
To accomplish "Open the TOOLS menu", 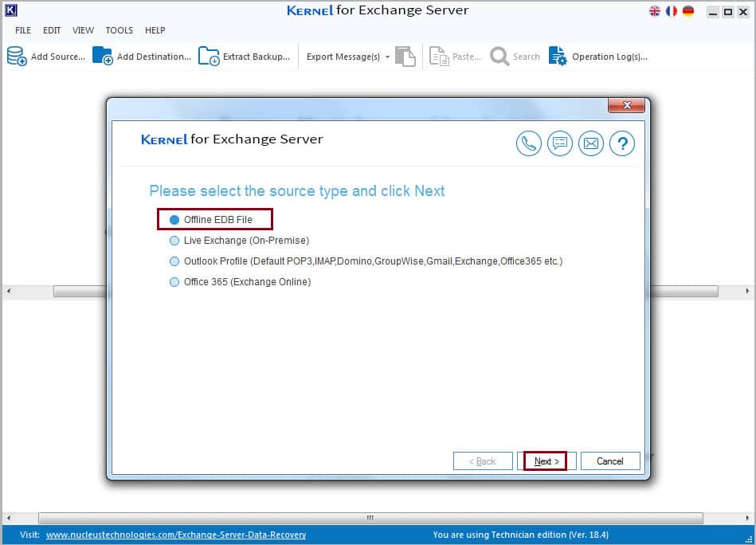I will click(x=119, y=30).
